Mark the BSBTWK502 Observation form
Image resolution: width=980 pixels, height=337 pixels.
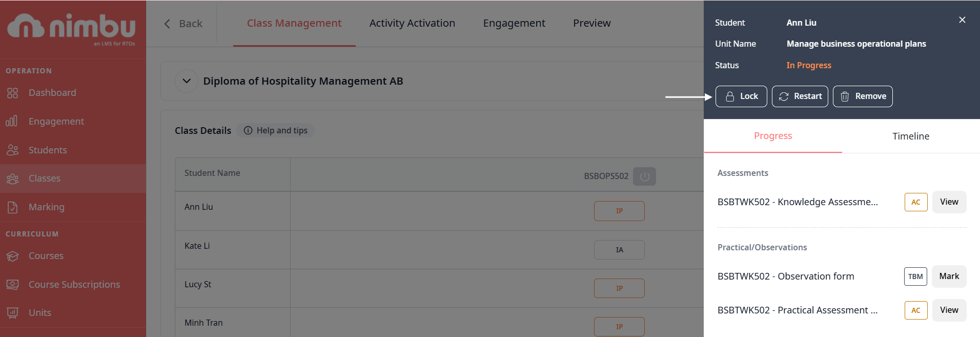949,276
